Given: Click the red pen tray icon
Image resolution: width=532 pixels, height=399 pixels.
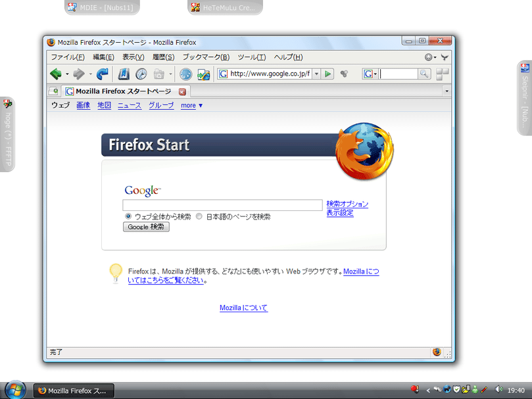Looking at the screenshot, I should coord(484,390).
